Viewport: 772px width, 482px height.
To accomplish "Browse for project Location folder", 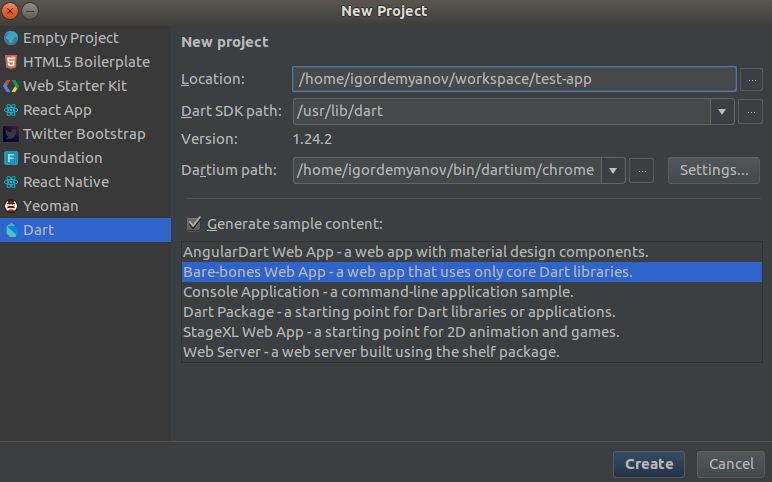I will tap(750, 78).
